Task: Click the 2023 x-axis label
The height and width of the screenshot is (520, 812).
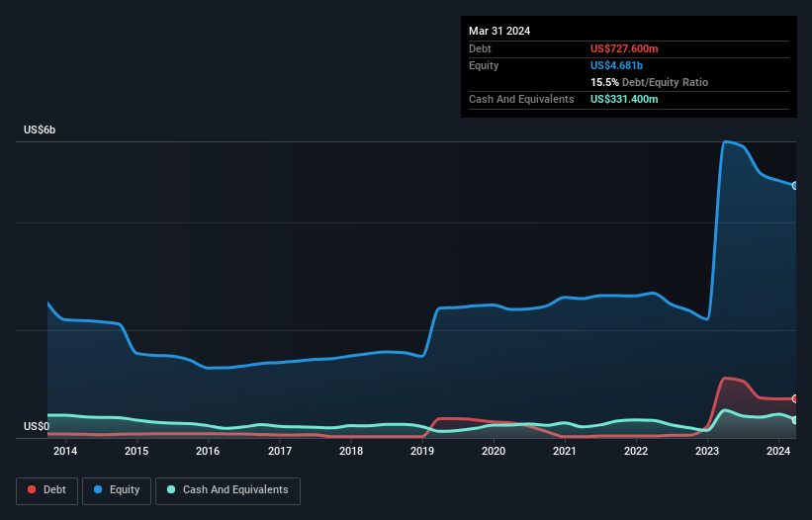Action: click(707, 451)
